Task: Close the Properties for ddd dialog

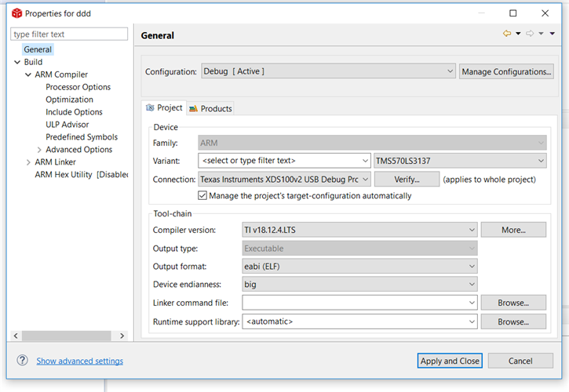Action: (x=545, y=13)
